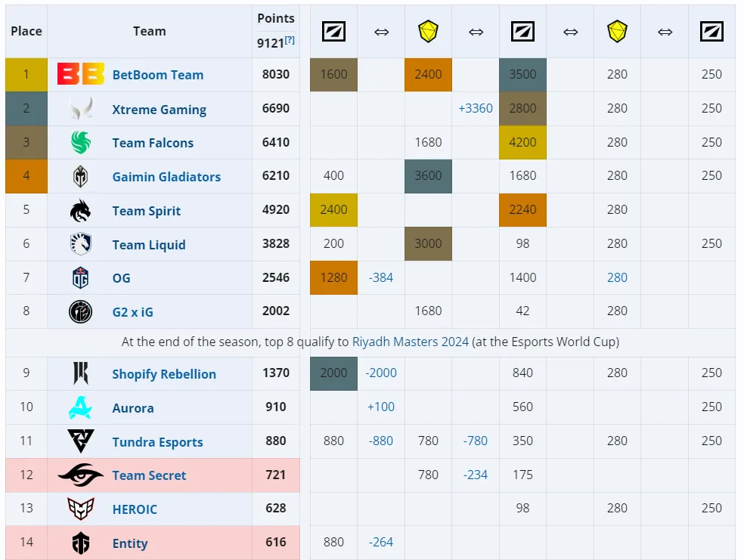Click the tournament icon above the 3500 cell
This screenshot has width=744, height=560.
[522, 32]
